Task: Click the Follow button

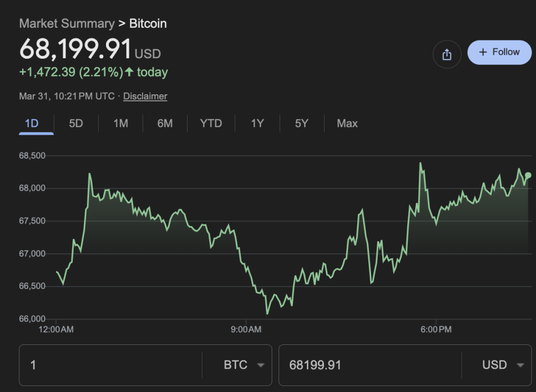Action: (499, 52)
